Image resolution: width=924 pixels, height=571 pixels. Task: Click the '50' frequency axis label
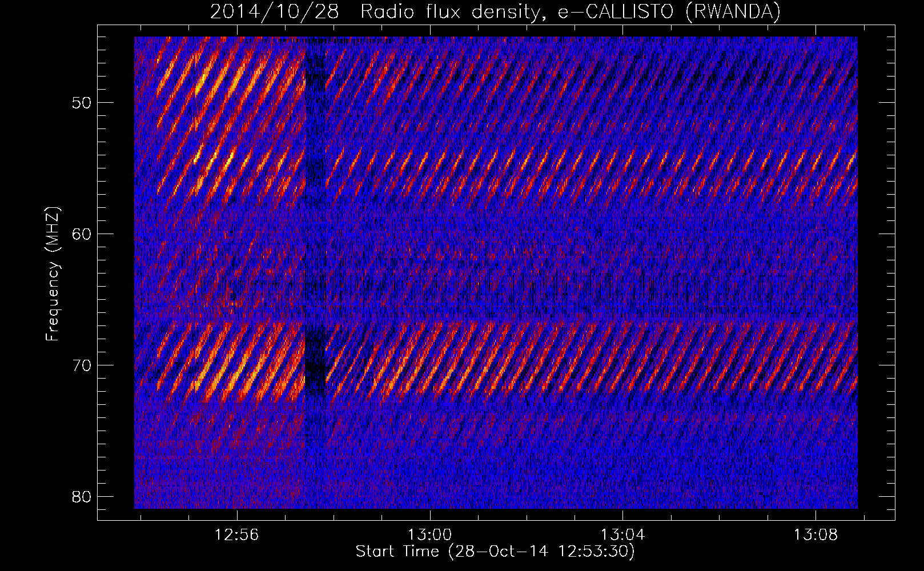click(82, 103)
